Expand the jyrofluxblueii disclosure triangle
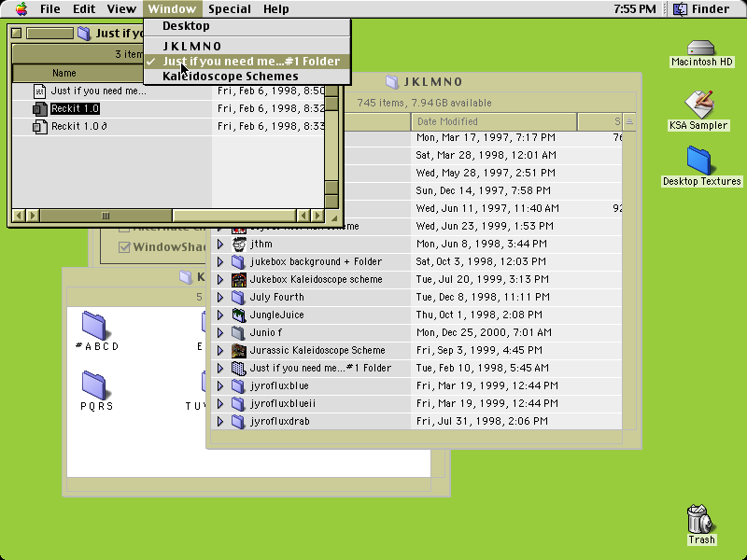This screenshot has height=560, width=747. (x=220, y=404)
